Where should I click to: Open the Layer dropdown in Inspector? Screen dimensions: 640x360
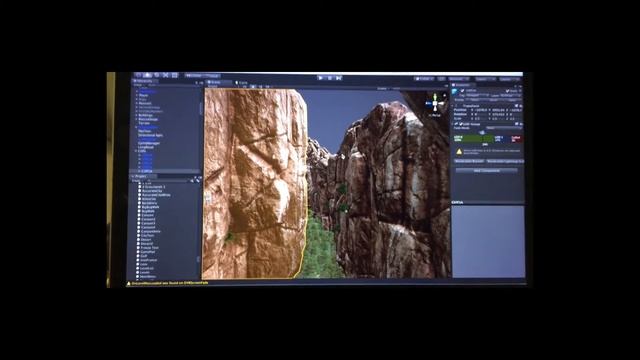coord(510,96)
